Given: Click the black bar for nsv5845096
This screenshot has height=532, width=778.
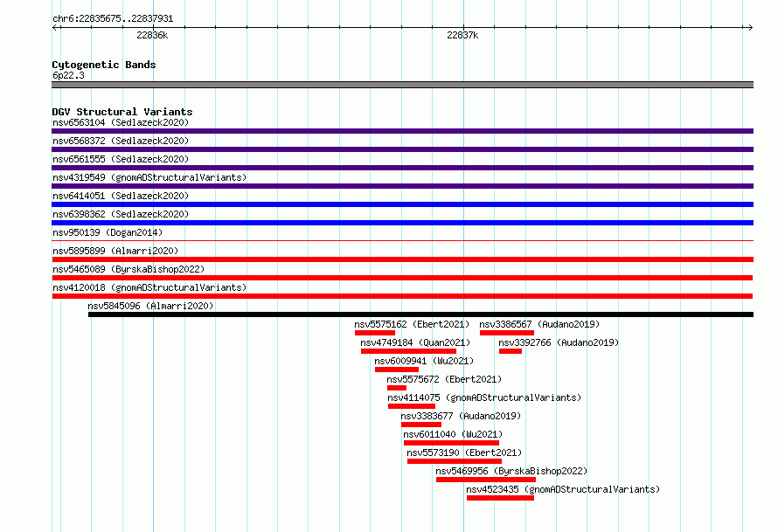Looking at the screenshot, I should 420,314.
